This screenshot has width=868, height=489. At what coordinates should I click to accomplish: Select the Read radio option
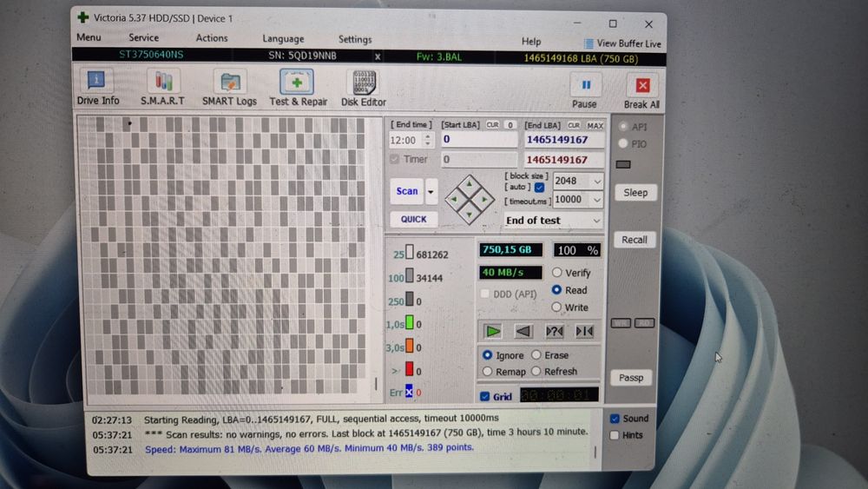[569, 289]
